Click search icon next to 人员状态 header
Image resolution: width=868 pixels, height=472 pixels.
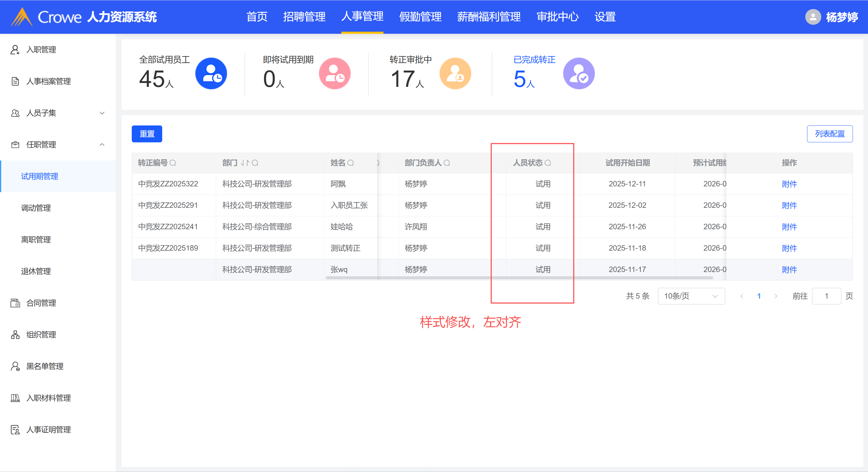[548, 163]
